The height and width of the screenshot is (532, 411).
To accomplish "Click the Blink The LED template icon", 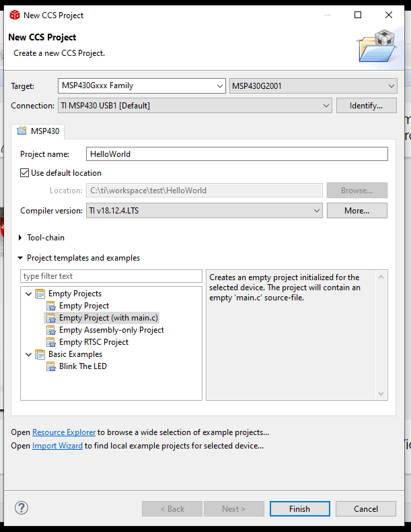I will coord(50,366).
